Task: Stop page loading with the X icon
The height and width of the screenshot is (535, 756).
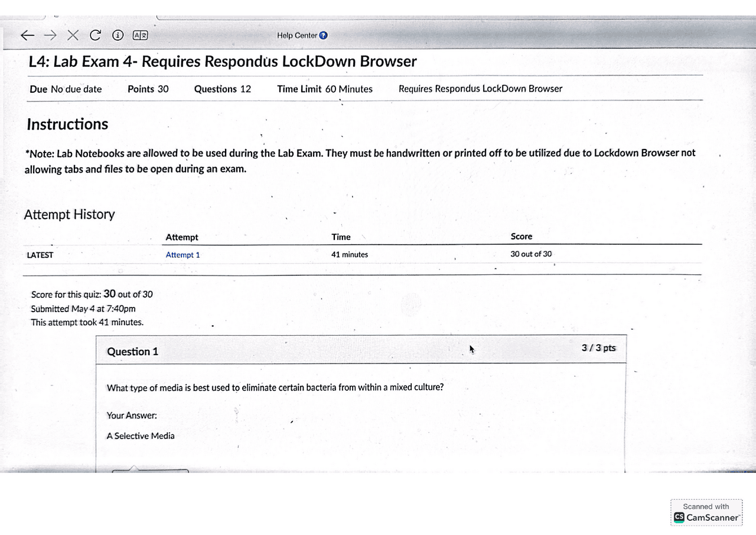Action: 73,35
